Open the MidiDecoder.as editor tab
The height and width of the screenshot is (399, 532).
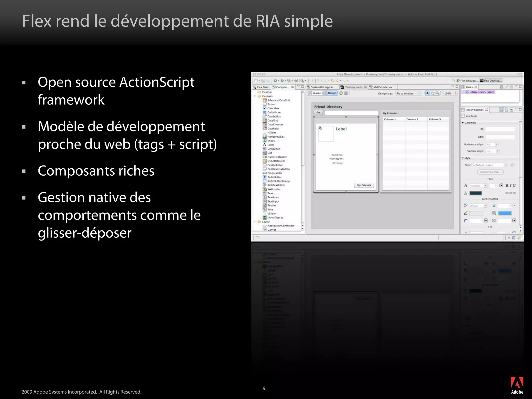click(x=383, y=87)
